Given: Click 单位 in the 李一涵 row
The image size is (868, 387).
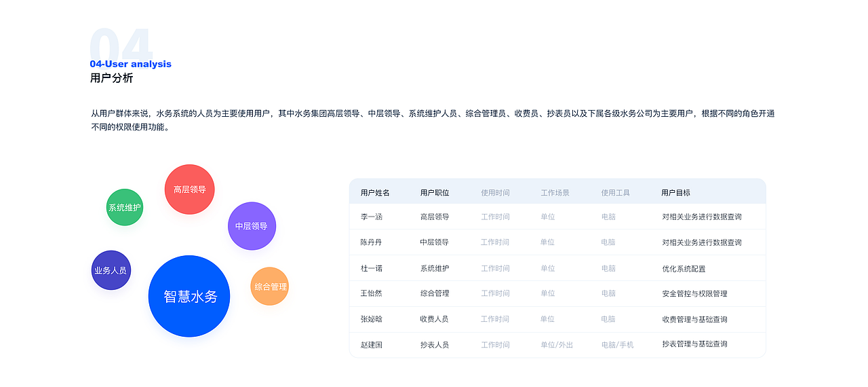Looking at the screenshot, I should 548,217.
